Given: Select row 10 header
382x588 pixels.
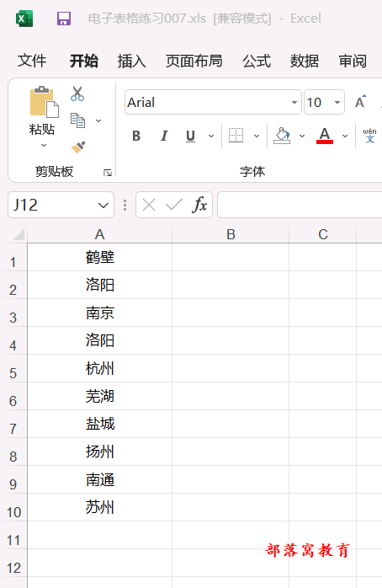Looking at the screenshot, I should (x=13, y=507).
